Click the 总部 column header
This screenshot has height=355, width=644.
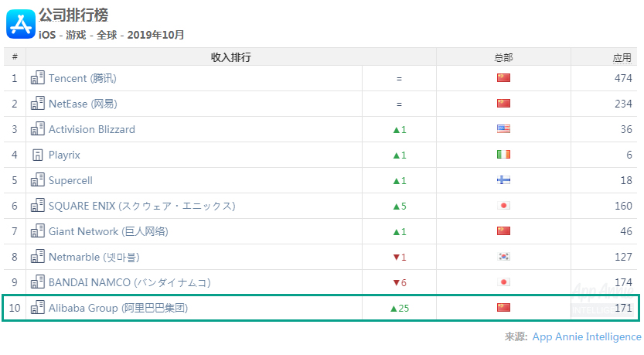(x=503, y=57)
